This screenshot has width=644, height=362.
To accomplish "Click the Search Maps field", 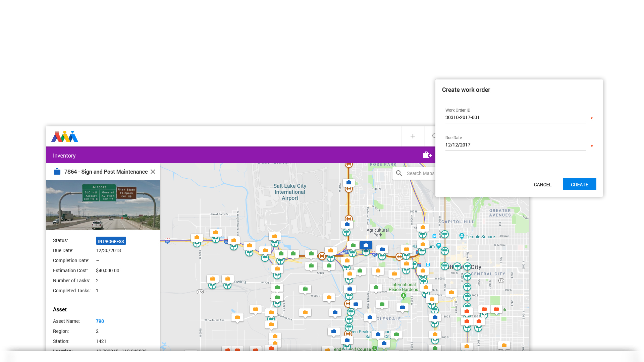I will coord(420,173).
